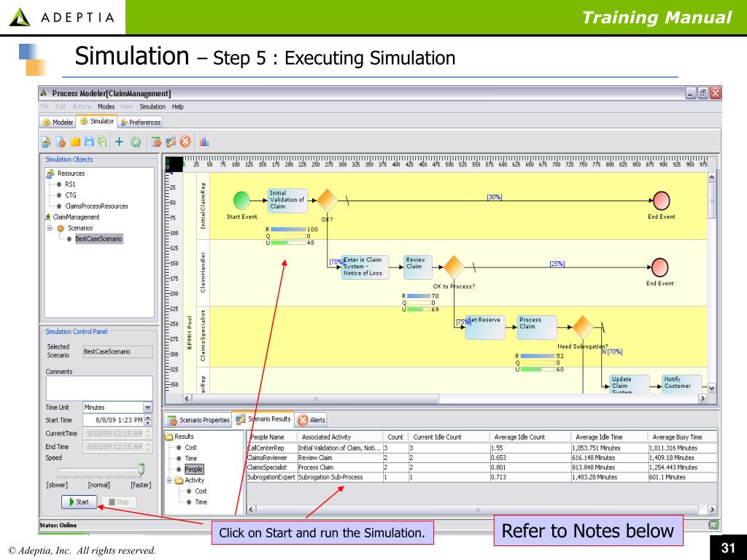747x560 pixels.
Task: Select the Review Claim task box
Action: [418, 267]
